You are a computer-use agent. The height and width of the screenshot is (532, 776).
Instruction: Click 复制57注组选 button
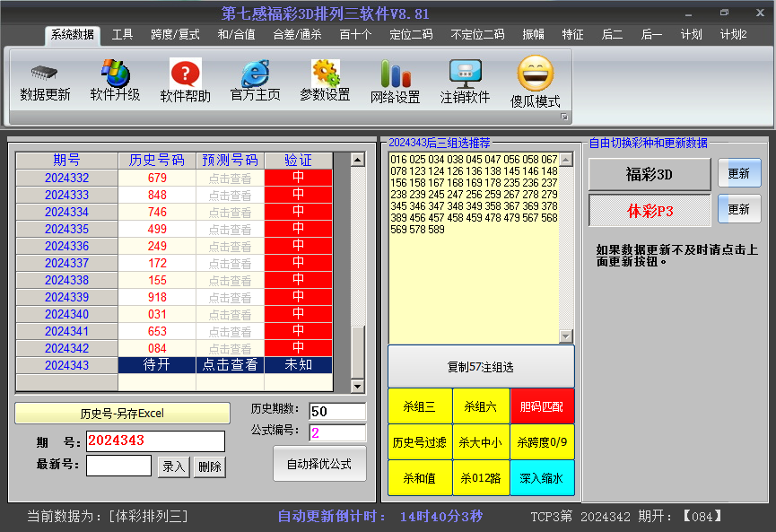pyautogui.click(x=481, y=367)
